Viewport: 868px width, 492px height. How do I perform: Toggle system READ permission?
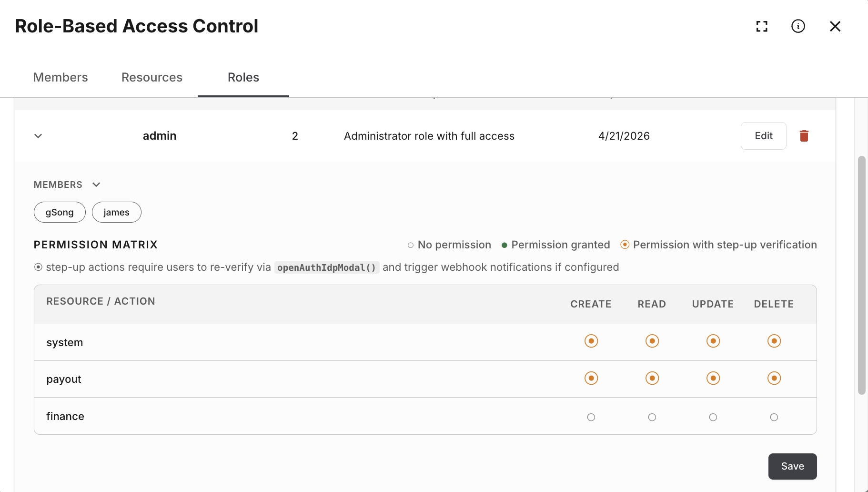point(652,341)
